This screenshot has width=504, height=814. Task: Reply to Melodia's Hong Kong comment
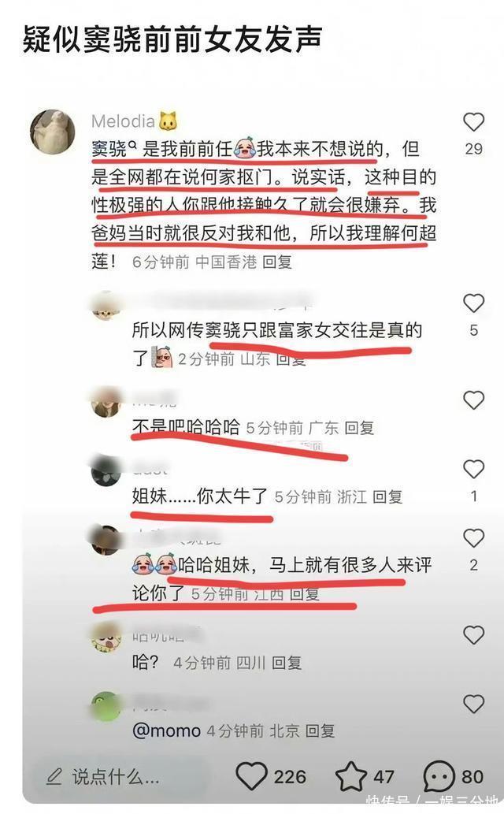(277, 262)
